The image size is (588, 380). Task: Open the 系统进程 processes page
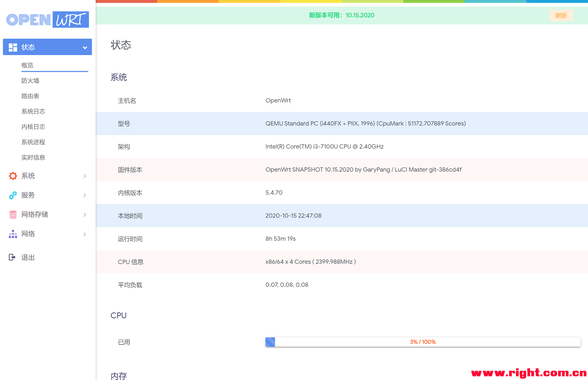(33, 142)
